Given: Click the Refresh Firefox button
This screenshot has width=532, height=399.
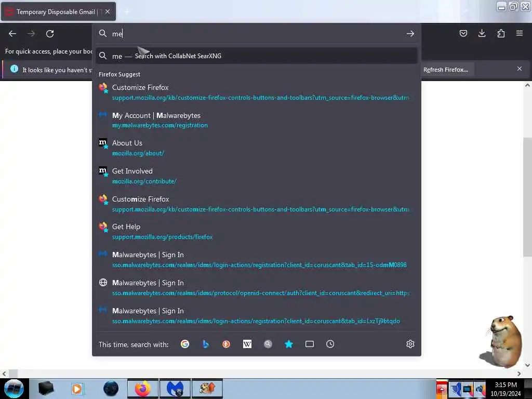Looking at the screenshot, I should point(445,70).
